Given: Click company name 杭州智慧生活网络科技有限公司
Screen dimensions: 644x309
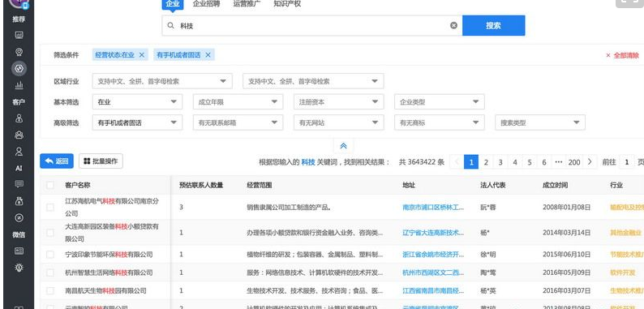Looking at the screenshot, I should point(109,273).
